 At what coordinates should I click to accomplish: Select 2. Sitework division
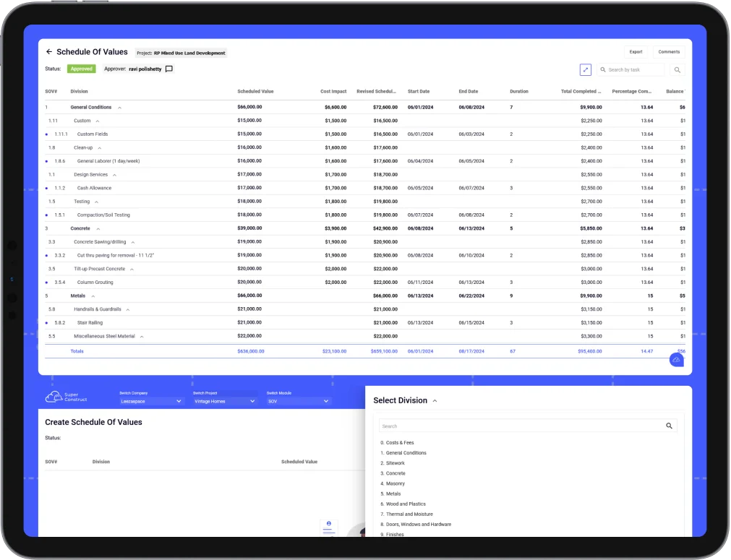click(393, 463)
